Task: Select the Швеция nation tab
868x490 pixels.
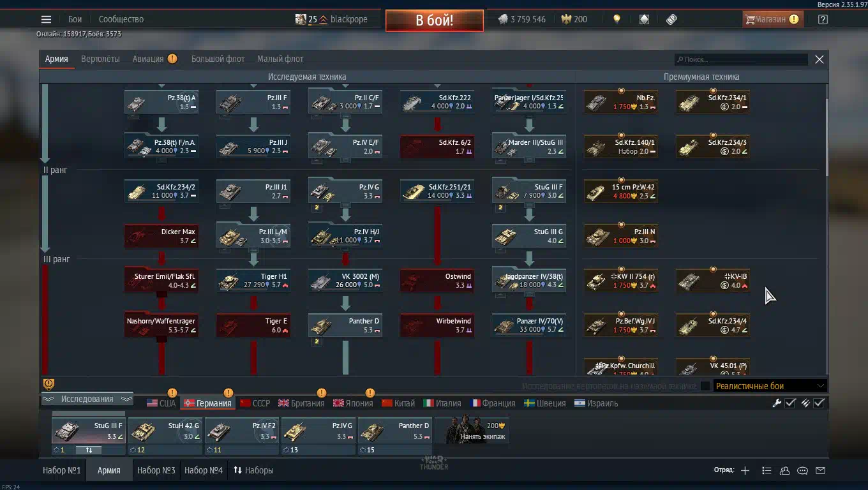Action: click(x=544, y=403)
